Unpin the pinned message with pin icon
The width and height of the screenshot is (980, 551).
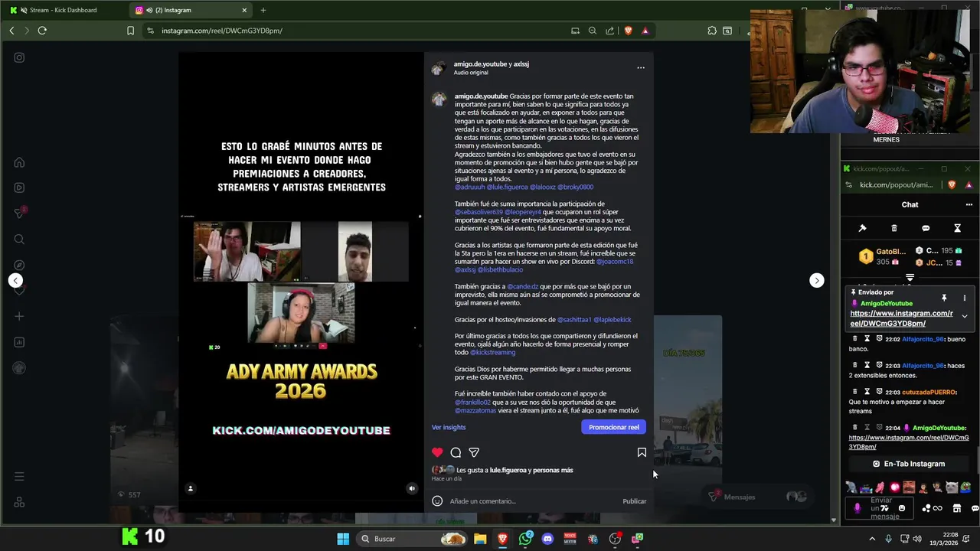944,298
